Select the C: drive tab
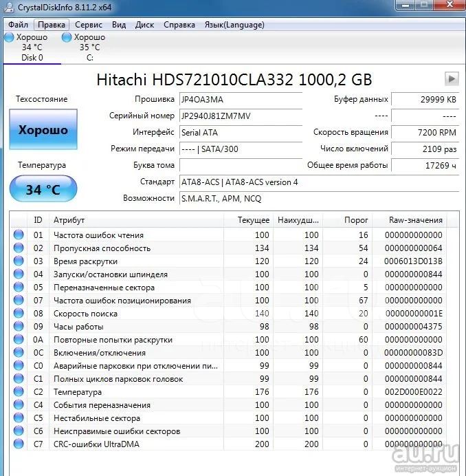 tap(90, 47)
